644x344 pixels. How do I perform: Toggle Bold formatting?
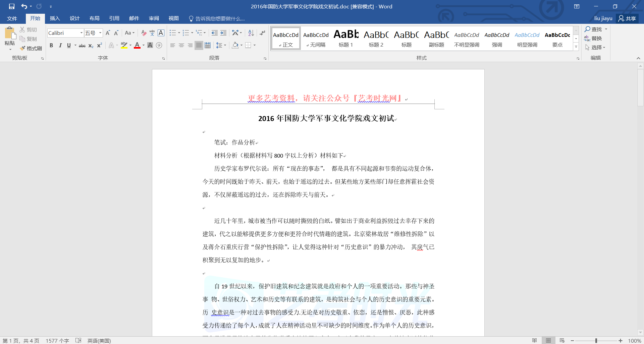point(51,46)
